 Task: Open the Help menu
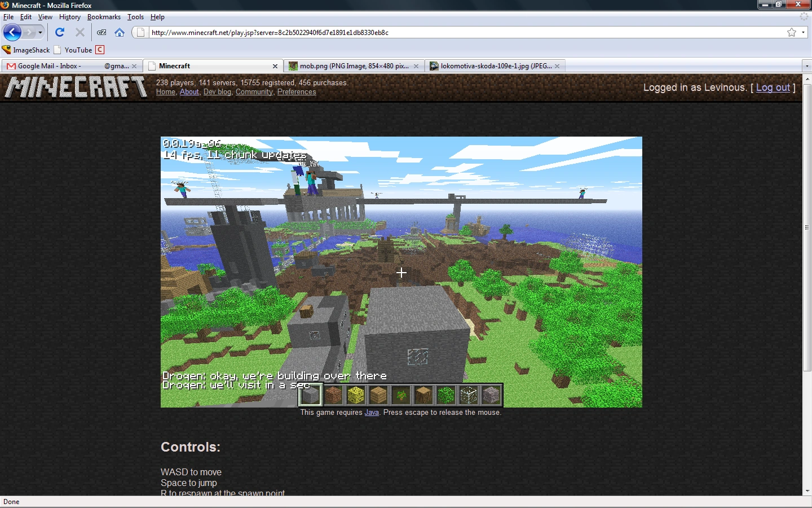click(x=157, y=17)
